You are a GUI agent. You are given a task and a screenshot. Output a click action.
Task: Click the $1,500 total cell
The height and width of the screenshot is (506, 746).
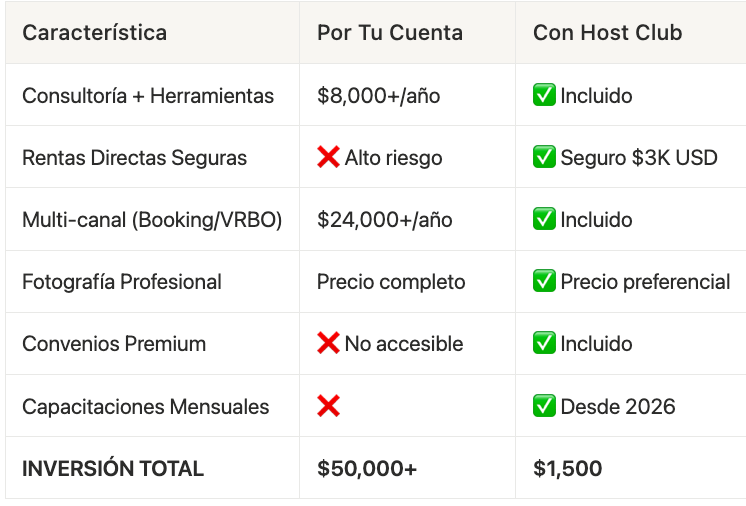567,468
